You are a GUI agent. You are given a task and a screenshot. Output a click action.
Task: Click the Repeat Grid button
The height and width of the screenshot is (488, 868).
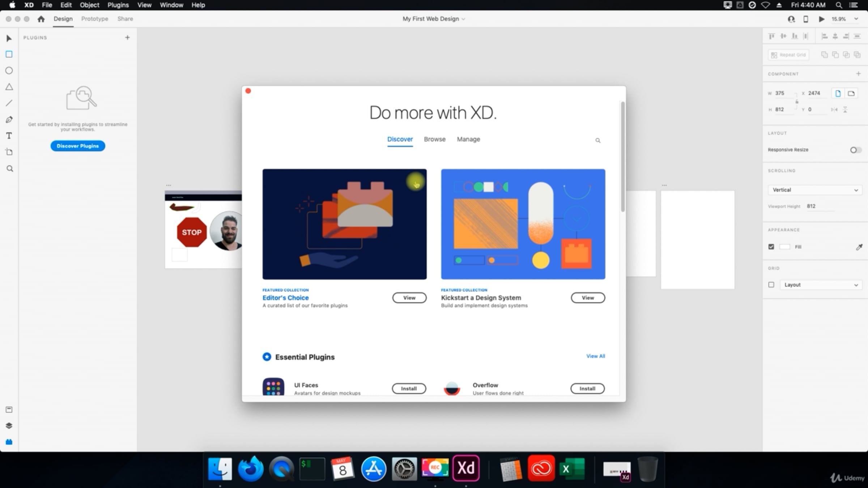coord(788,55)
